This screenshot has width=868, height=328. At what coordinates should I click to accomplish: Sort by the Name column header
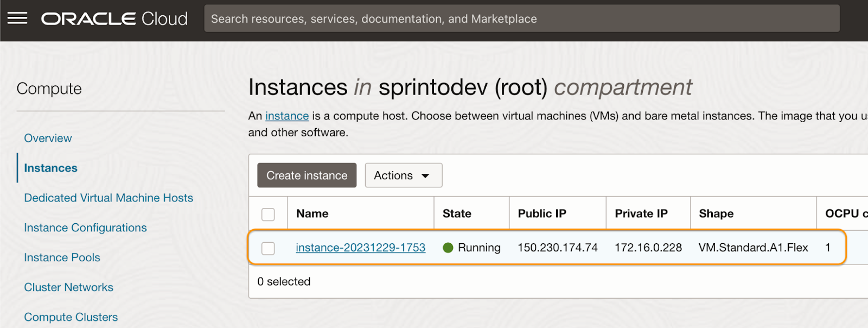click(x=312, y=213)
